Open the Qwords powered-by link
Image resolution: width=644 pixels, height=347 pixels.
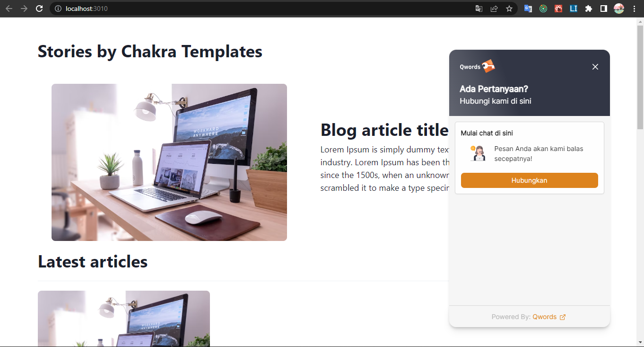[x=549, y=317]
